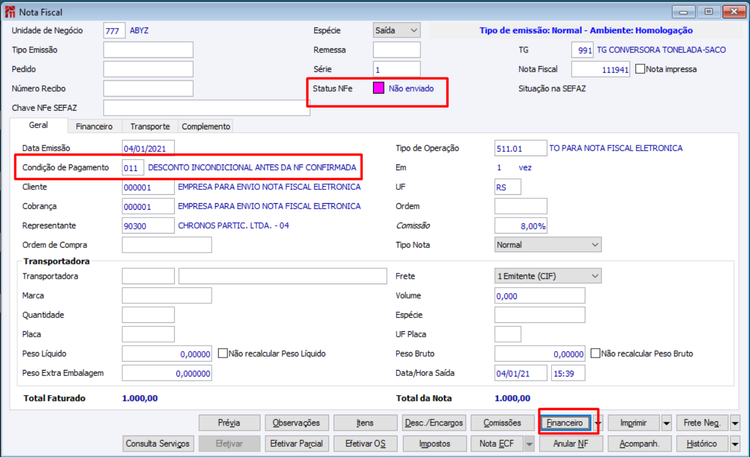Open the Itens button
Screen dimensions: 750x457
[x=365, y=423]
